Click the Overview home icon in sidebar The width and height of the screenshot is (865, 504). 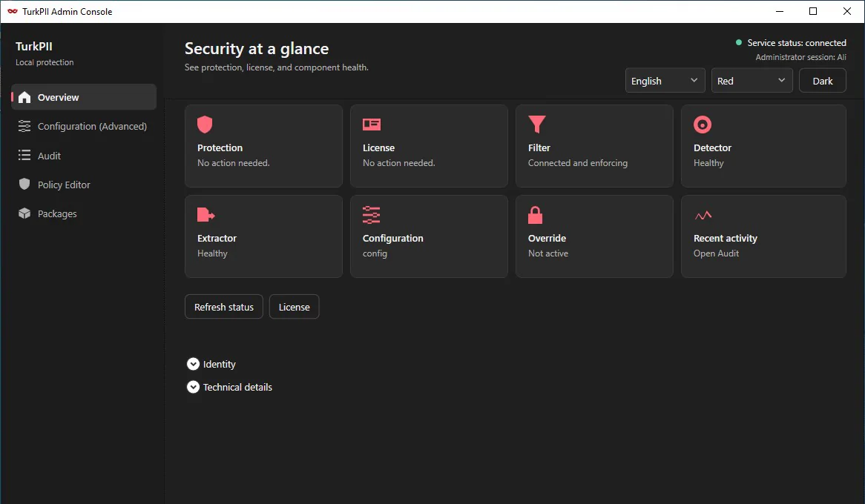pyautogui.click(x=24, y=98)
